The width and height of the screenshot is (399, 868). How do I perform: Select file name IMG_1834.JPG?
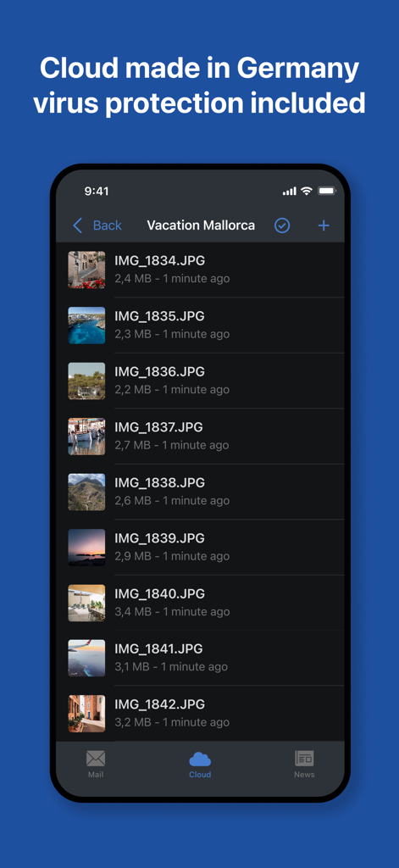coord(159,261)
